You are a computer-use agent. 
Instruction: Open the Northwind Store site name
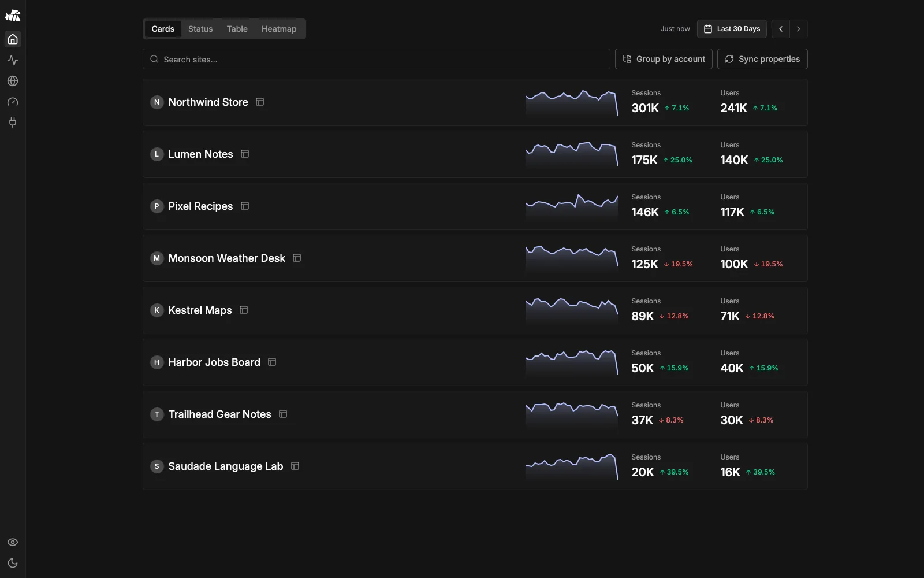pos(208,102)
